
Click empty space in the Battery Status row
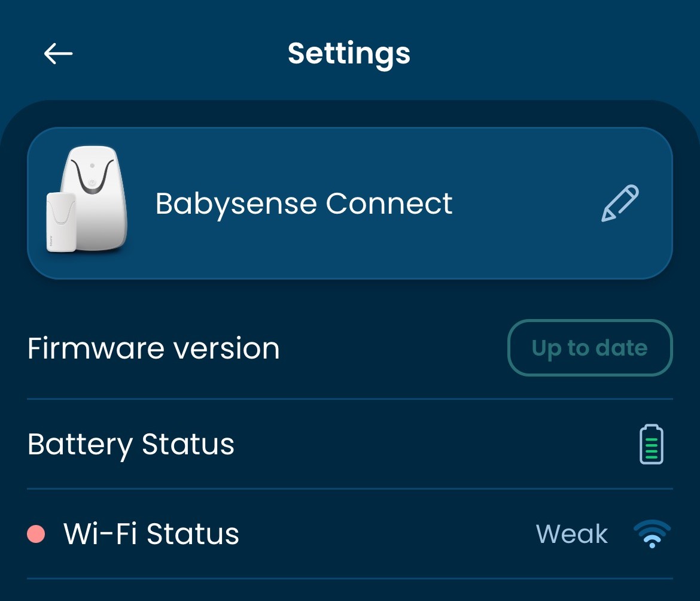[x=419, y=444]
